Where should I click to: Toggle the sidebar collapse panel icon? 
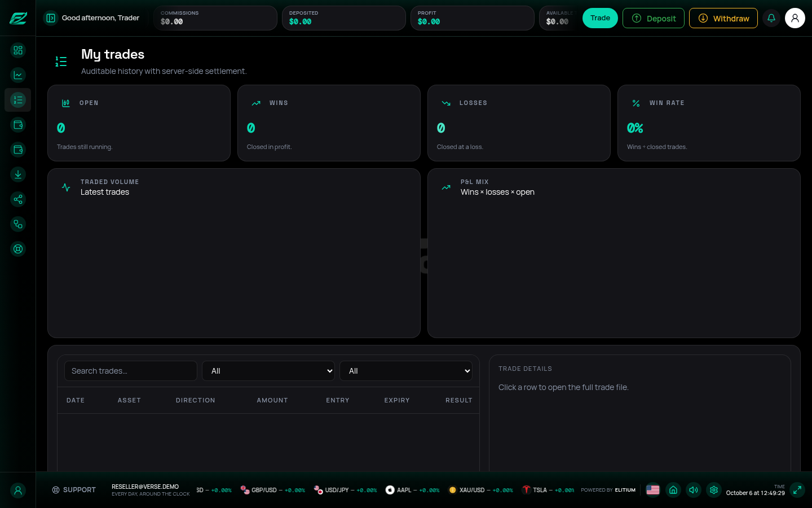tap(51, 18)
